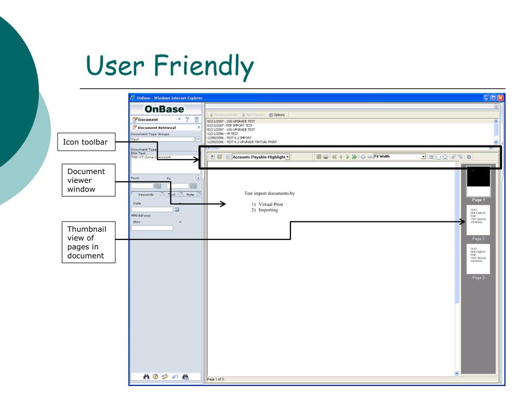Click the page icon next to overlay dropdown
The image size is (532, 399).
(x=228, y=157)
